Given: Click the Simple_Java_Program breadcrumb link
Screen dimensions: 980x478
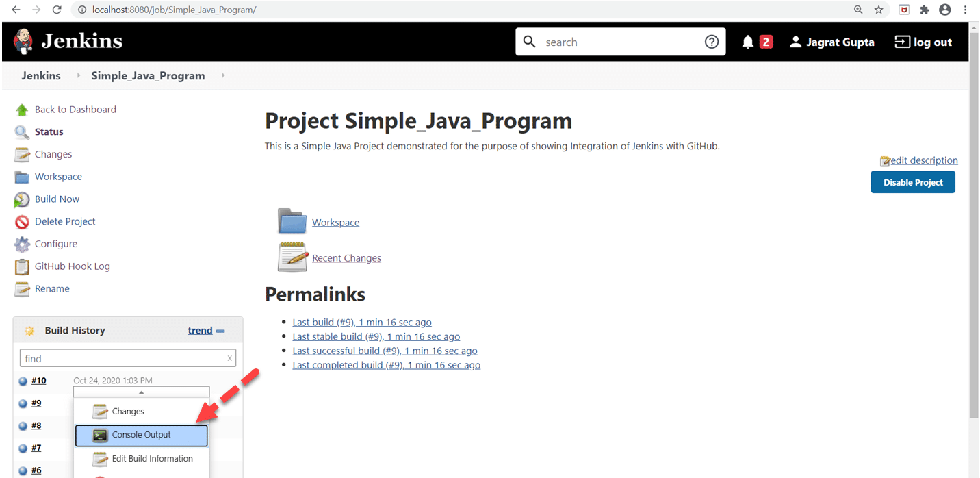Looking at the screenshot, I should pos(148,75).
